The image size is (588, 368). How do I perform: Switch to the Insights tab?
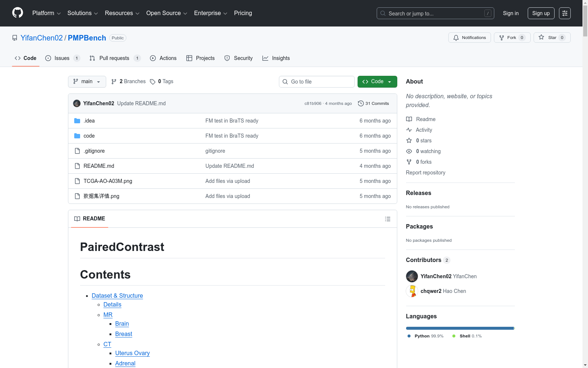[276, 58]
